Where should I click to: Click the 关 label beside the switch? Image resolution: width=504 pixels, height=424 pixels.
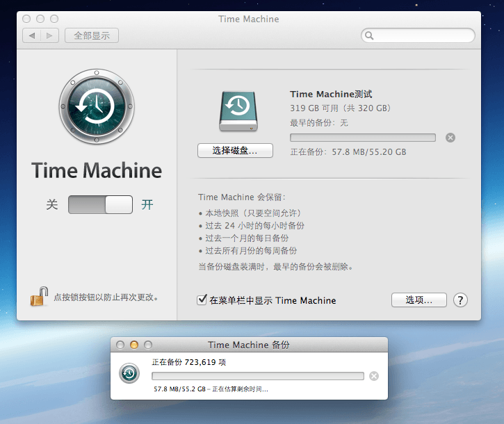[x=51, y=204]
